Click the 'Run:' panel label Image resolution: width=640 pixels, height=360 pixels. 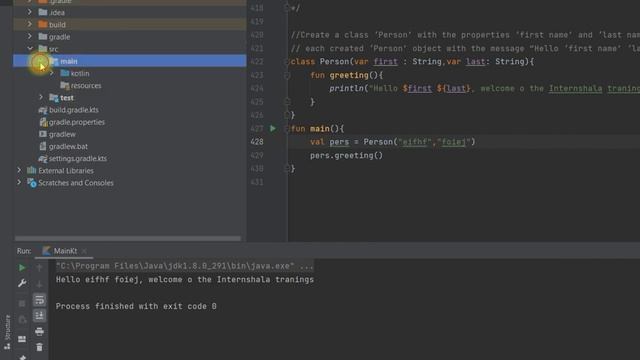24,251
